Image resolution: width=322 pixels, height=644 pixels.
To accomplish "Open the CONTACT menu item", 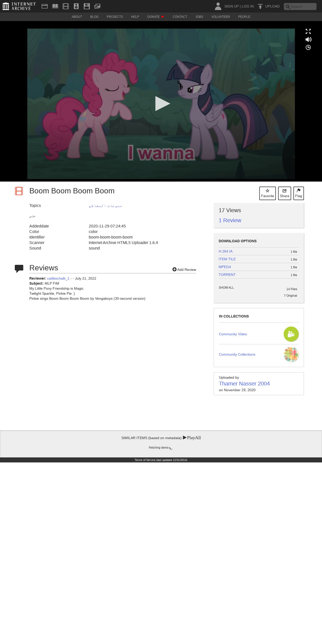I will (x=180, y=17).
